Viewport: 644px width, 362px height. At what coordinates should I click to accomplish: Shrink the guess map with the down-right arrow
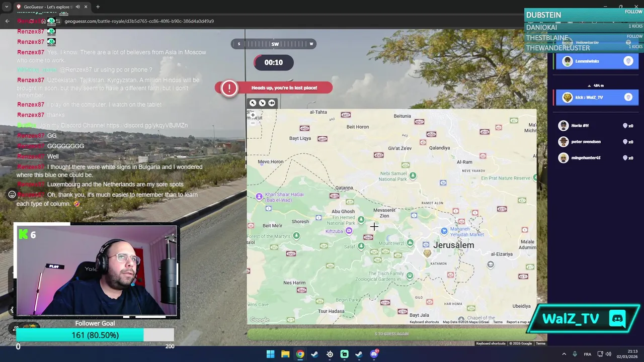click(262, 103)
